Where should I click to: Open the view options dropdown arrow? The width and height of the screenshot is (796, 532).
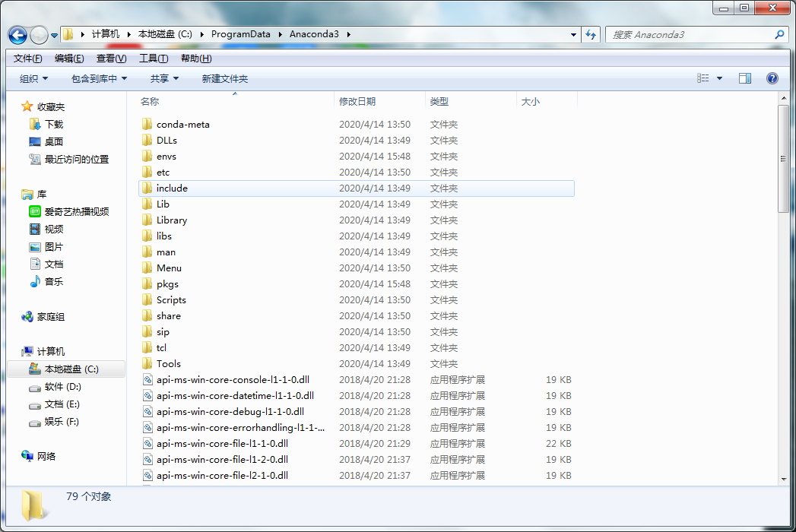point(719,78)
